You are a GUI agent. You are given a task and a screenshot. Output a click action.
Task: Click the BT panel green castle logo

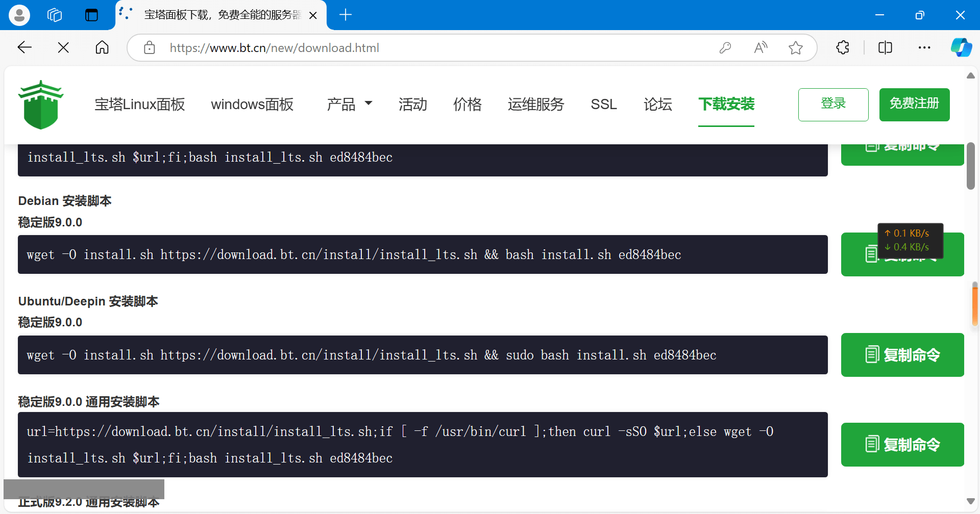coord(41,105)
